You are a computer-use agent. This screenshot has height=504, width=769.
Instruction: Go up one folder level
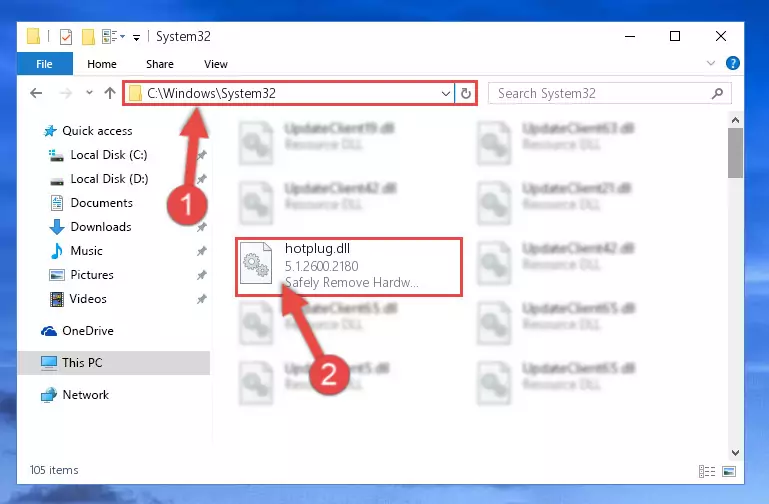[x=110, y=93]
